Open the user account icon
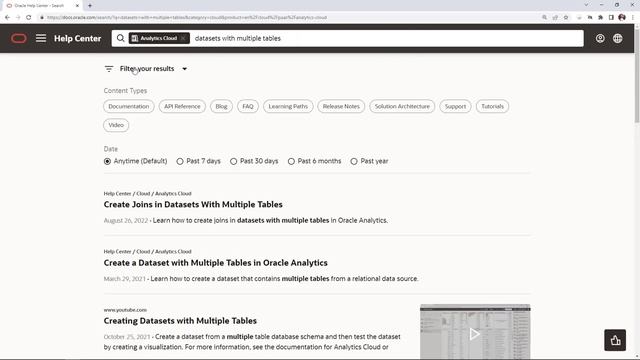This screenshot has height=360, width=640. [600, 38]
